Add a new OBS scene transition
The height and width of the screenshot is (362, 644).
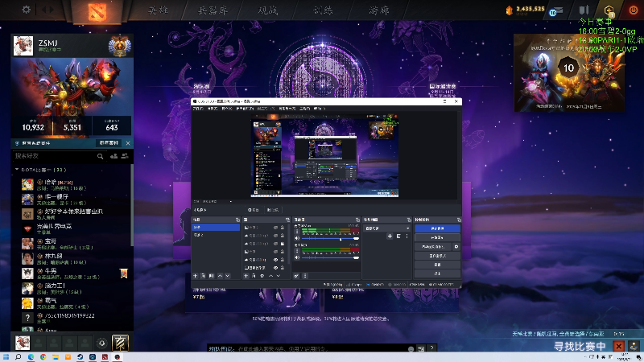(x=390, y=236)
